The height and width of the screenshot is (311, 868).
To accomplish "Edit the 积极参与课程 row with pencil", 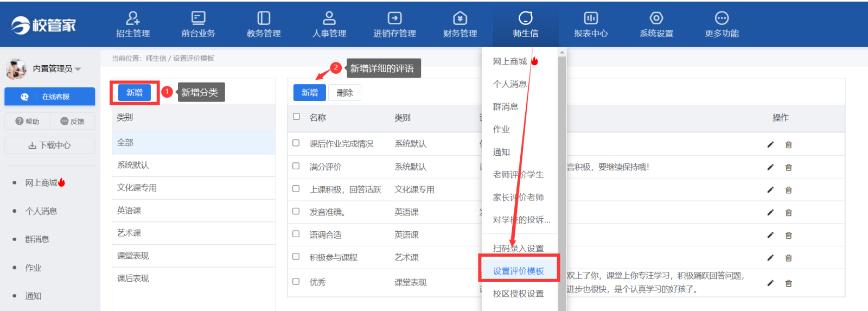I will tap(770, 258).
